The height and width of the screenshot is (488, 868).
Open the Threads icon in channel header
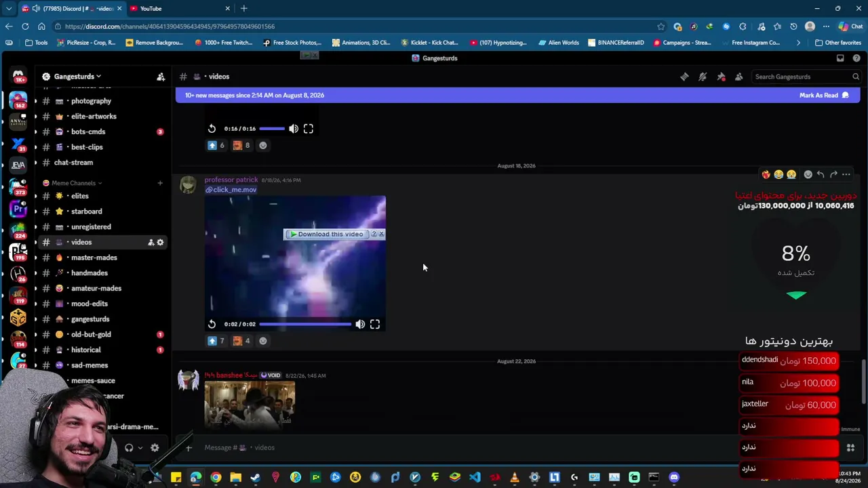684,77
